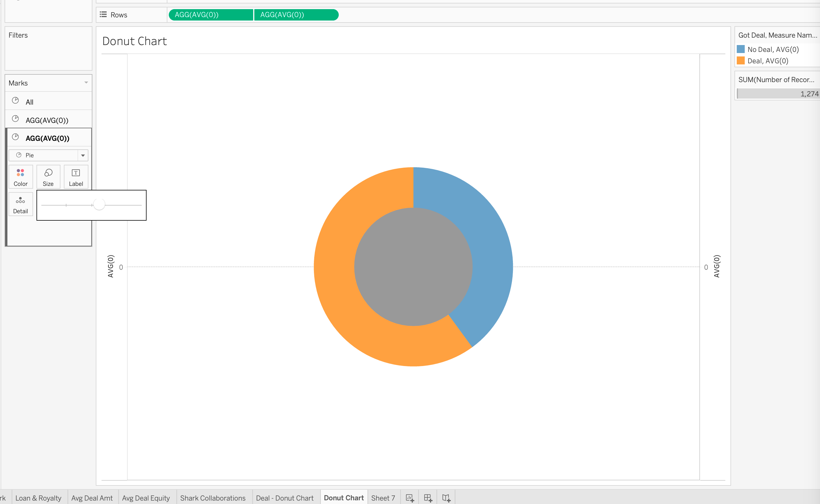This screenshot has width=820, height=504.
Task: Click the second AGG(AVG(0)) pill in Rows
Action: [x=296, y=15]
